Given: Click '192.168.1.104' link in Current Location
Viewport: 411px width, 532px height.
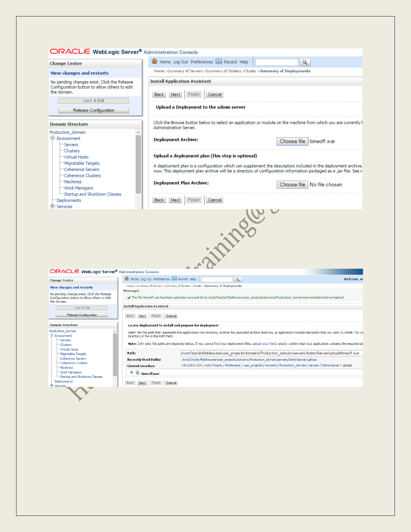Looking at the screenshot, I should (191, 365).
